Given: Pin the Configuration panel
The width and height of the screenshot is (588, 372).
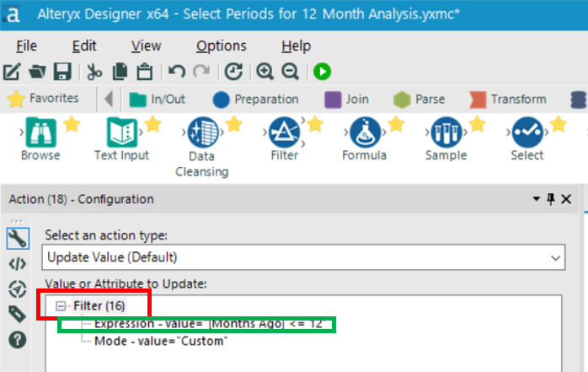Looking at the screenshot, I should (x=551, y=199).
